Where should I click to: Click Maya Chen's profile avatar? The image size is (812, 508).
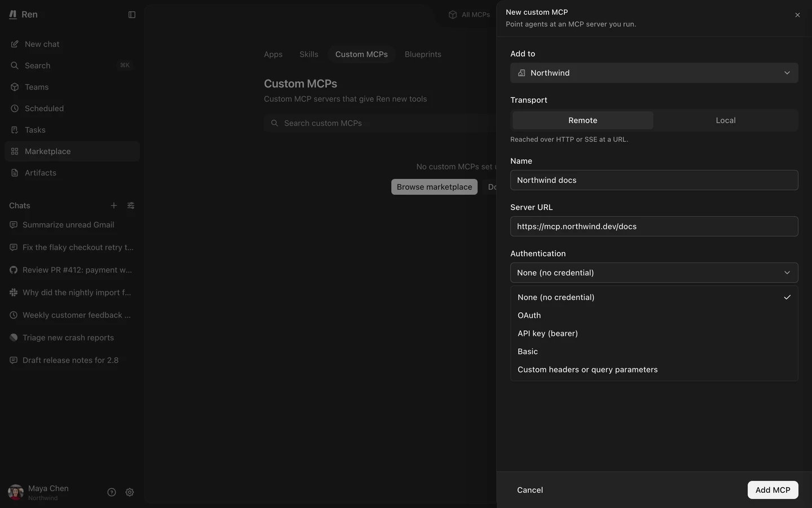(16, 492)
